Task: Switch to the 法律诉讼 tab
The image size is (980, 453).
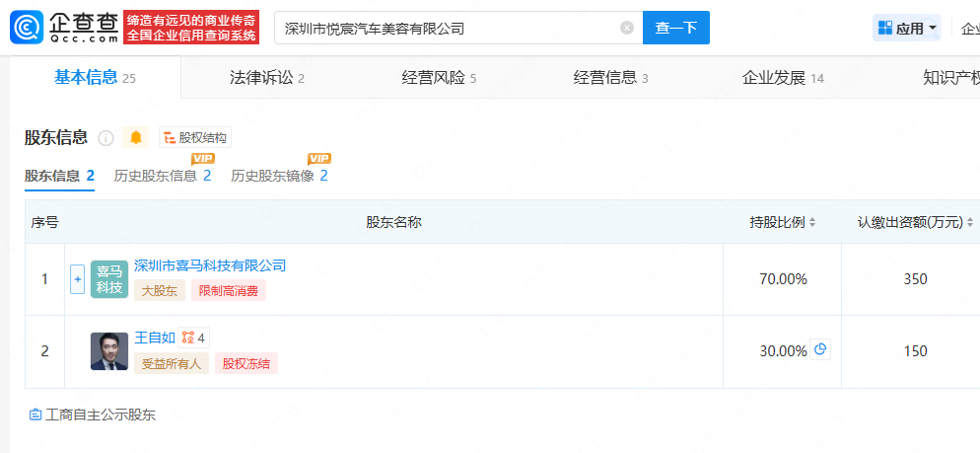Action: pyautogui.click(x=266, y=78)
